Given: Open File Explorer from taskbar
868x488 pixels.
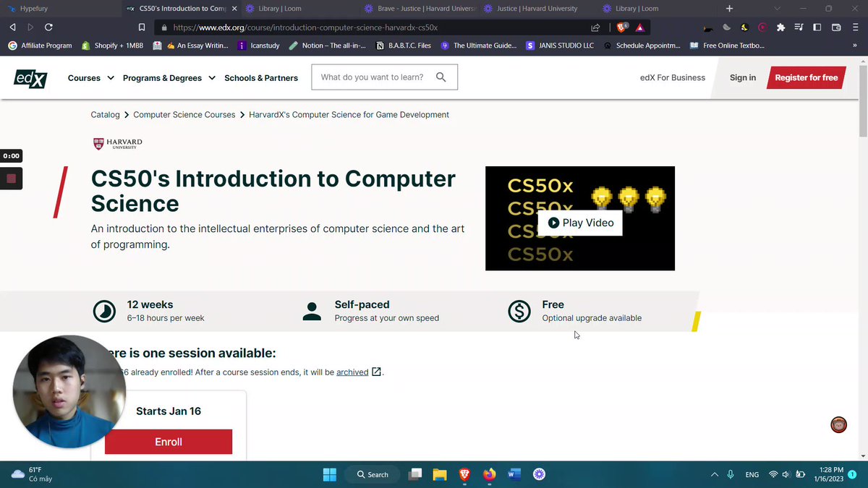Looking at the screenshot, I should pos(439,474).
